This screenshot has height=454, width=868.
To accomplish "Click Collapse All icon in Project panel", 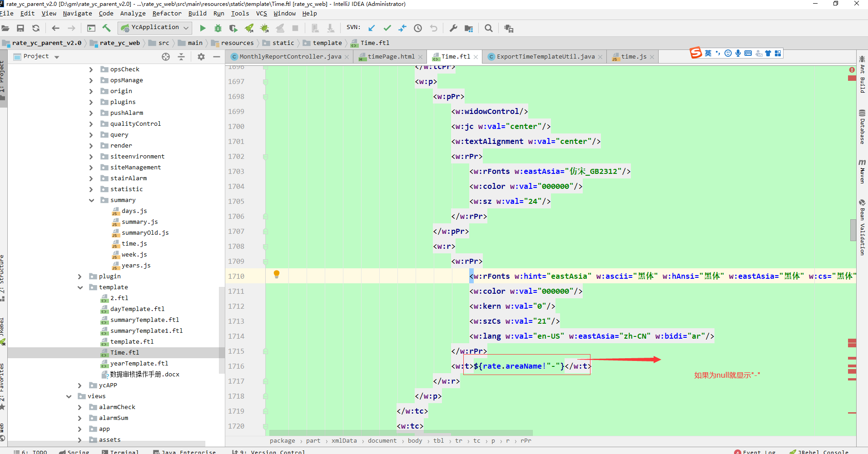I will pos(181,57).
